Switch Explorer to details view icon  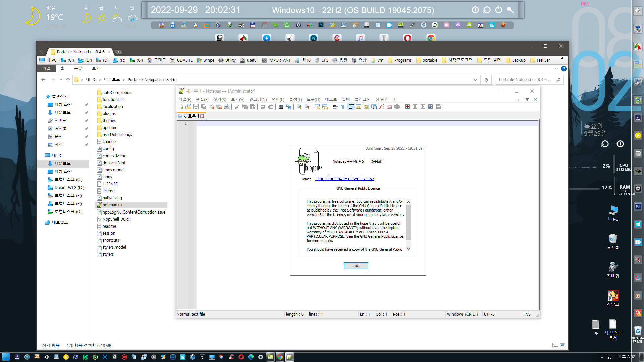(555, 345)
